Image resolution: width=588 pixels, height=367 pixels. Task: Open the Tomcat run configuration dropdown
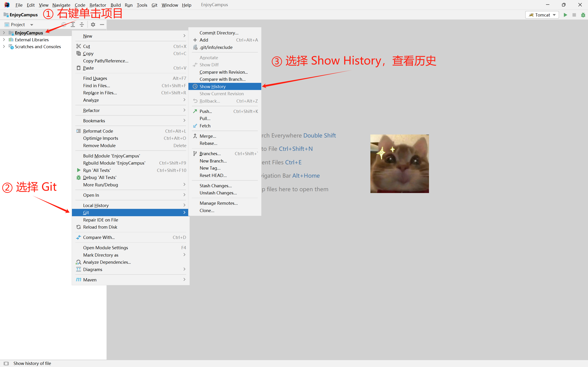point(542,15)
